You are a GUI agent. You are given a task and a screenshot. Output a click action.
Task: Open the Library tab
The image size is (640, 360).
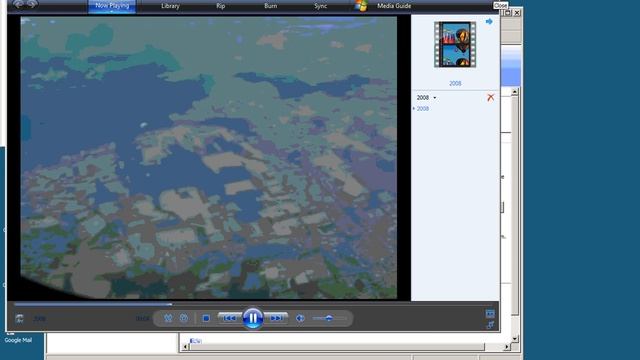pyautogui.click(x=171, y=6)
